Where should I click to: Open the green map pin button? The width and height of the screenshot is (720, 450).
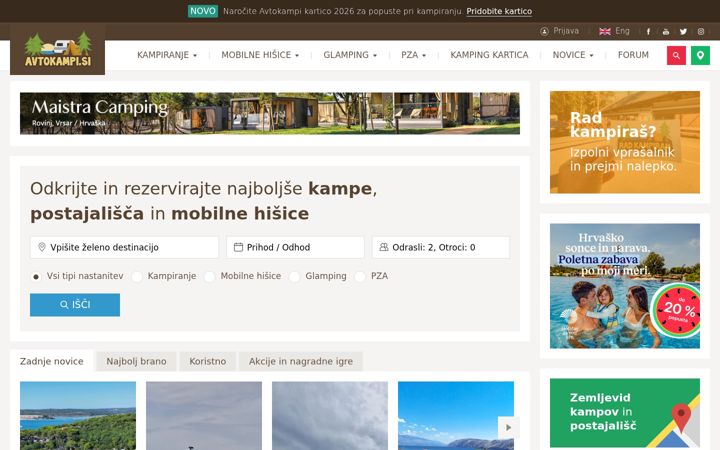pos(700,56)
